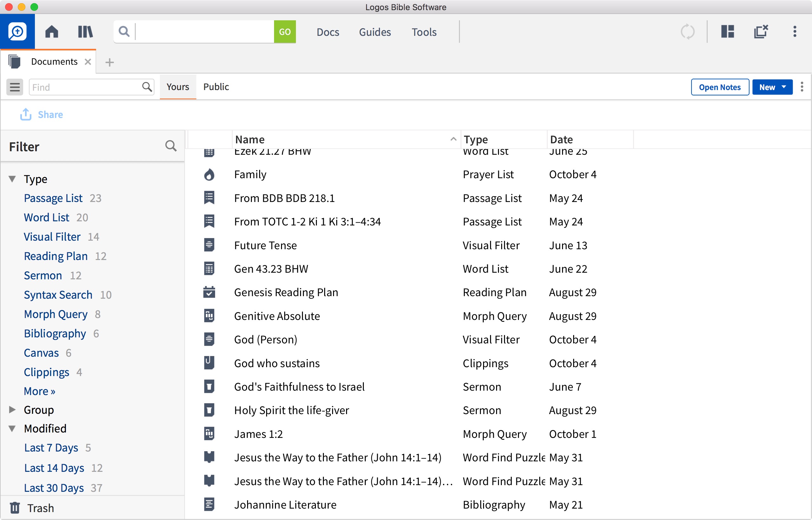Switch to the Public tab

[x=216, y=87]
